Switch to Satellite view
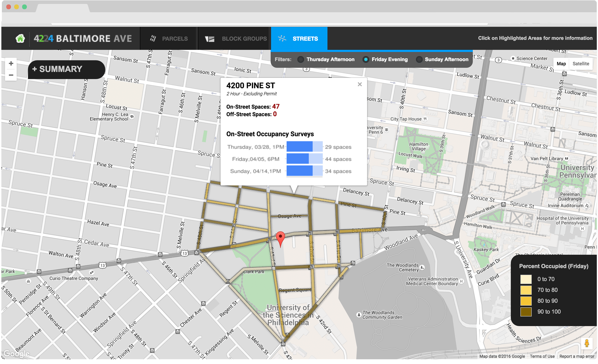 coord(581,63)
